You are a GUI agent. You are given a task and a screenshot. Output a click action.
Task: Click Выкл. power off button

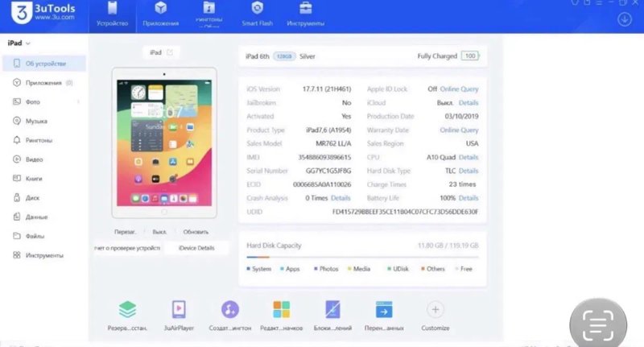(x=159, y=232)
